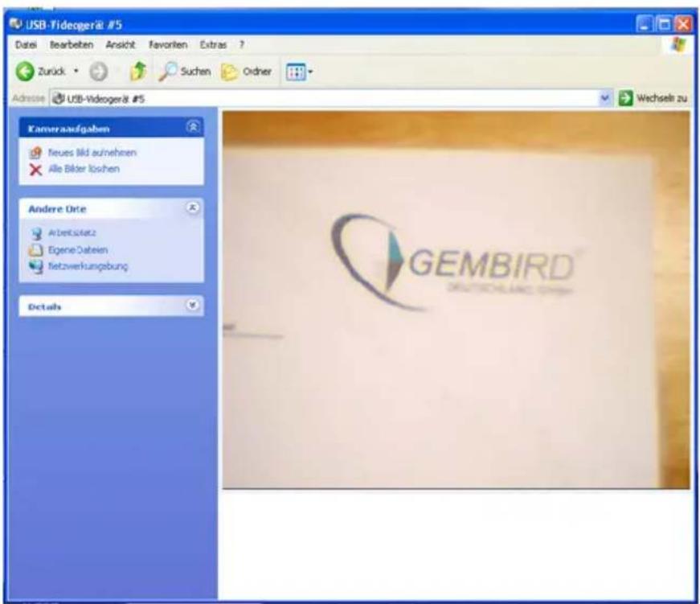700x604 pixels.
Task: Expand the Details panel
Action: coord(192,306)
